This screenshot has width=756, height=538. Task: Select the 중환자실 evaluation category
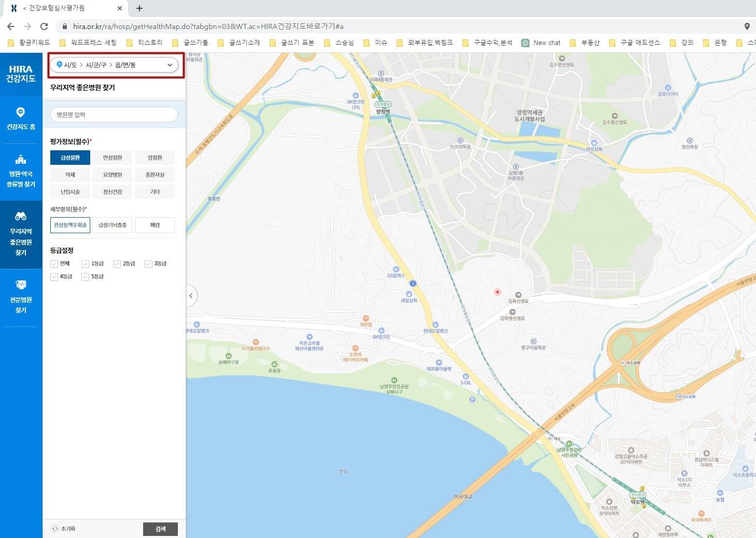tap(155, 175)
